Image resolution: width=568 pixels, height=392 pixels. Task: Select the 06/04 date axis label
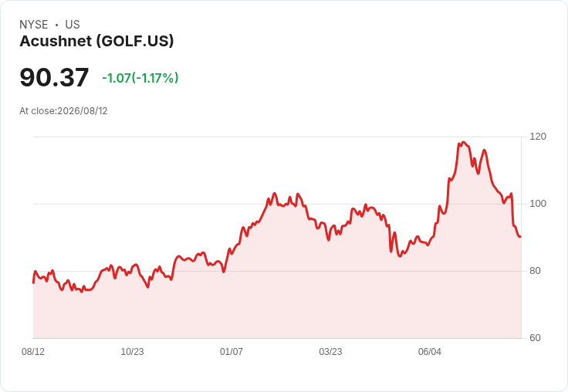430,351
